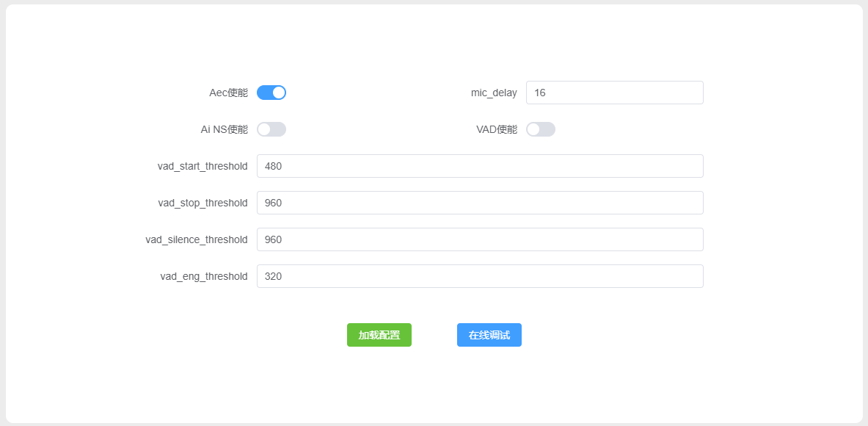Turn on the VAD使能 toggle
The height and width of the screenshot is (426, 868).
pyautogui.click(x=540, y=129)
